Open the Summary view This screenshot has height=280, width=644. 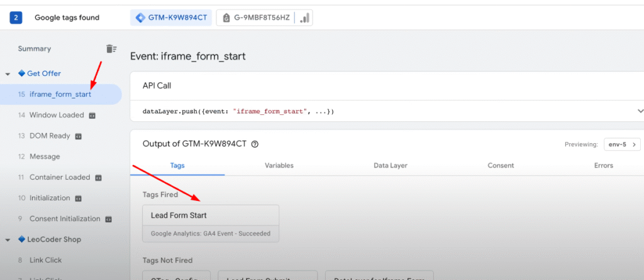[x=35, y=49]
